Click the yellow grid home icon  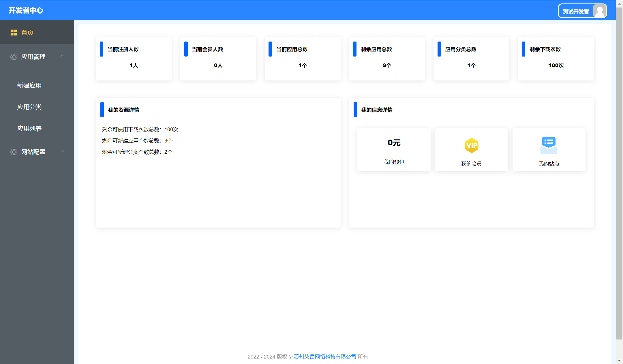click(x=14, y=33)
